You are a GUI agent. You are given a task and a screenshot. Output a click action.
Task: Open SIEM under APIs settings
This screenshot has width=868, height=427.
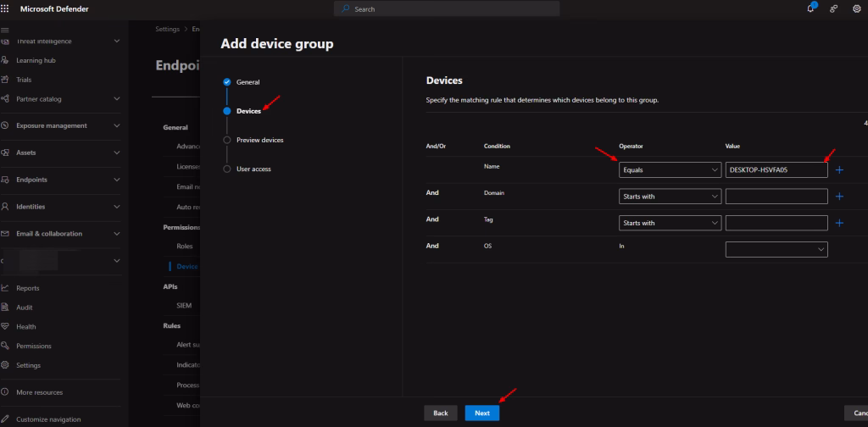tap(184, 305)
